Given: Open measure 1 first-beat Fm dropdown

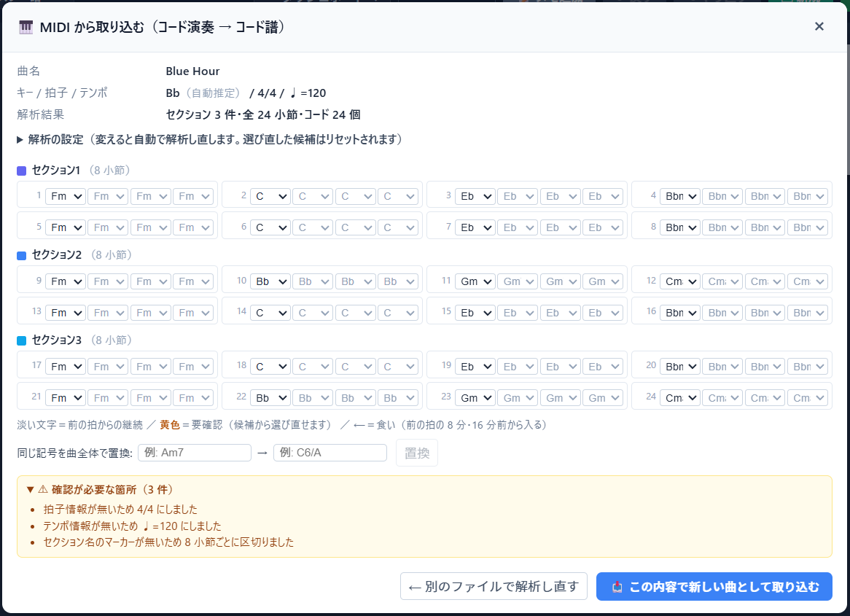Looking at the screenshot, I should click(x=65, y=196).
